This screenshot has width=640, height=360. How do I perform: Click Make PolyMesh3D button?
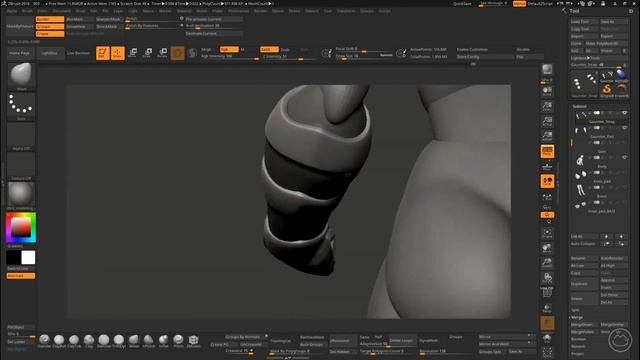(607, 43)
